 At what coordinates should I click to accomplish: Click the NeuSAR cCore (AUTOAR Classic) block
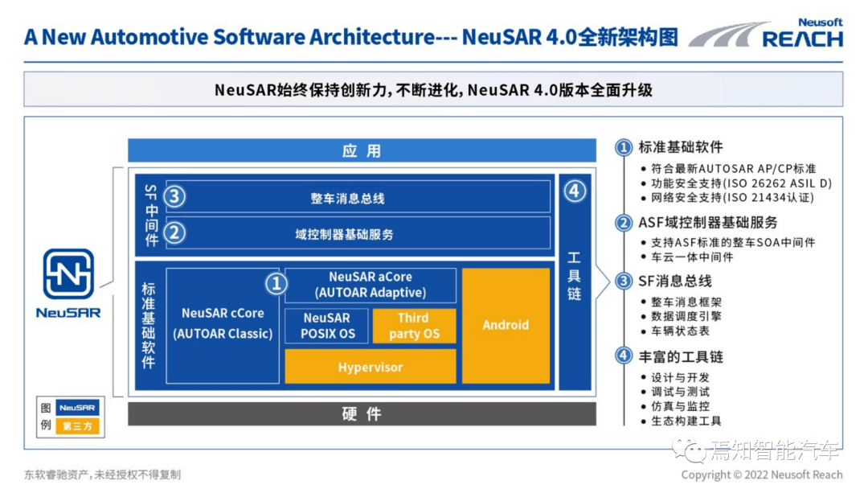point(221,324)
